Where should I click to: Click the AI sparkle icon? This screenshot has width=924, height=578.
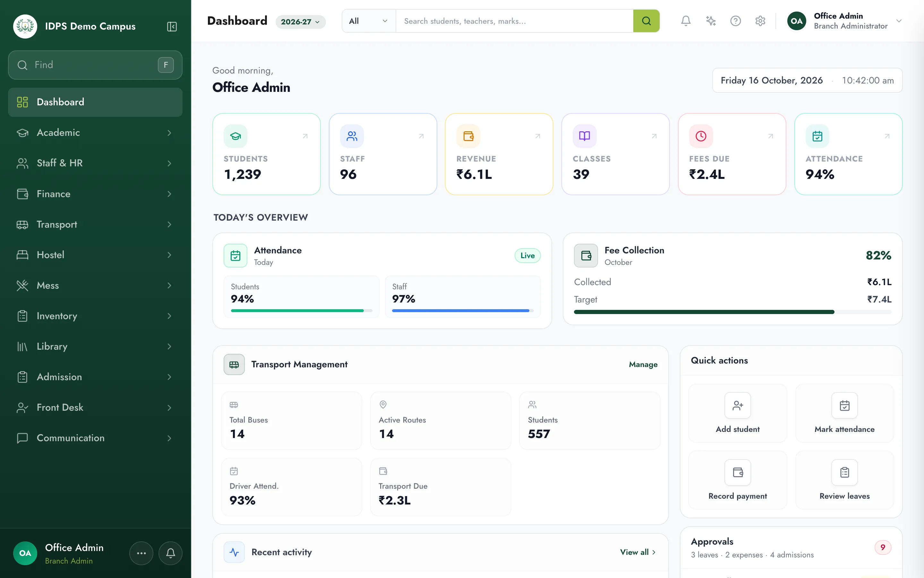(x=711, y=21)
